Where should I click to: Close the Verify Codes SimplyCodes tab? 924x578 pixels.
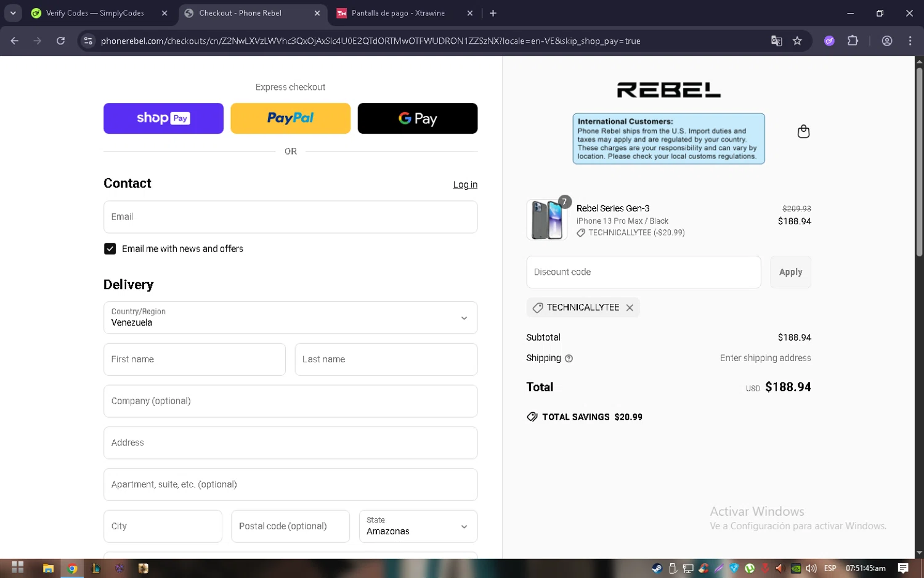tap(164, 13)
